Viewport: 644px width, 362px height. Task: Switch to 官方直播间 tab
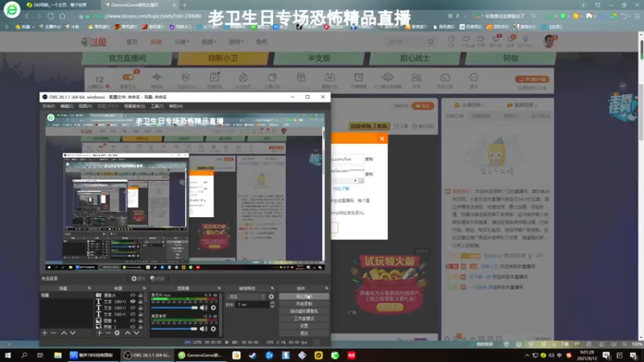pyautogui.click(x=127, y=58)
